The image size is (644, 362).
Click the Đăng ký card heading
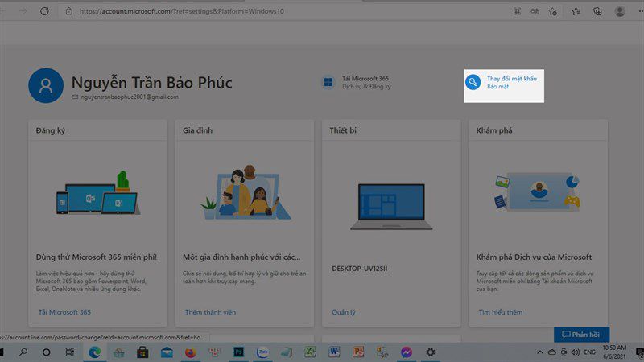click(51, 130)
